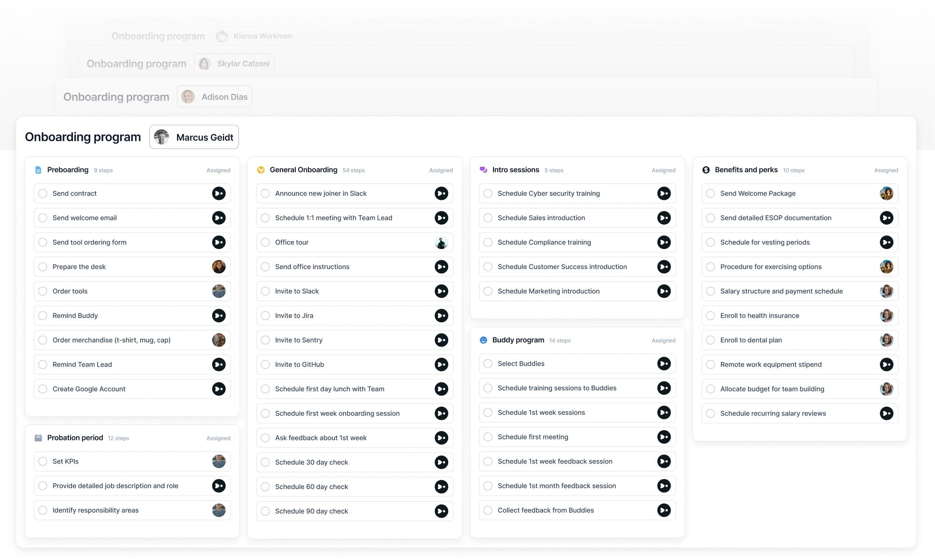This screenshot has width=935, height=560.
Task: Open the Marcus Geidt employee selector
Action: click(194, 137)
